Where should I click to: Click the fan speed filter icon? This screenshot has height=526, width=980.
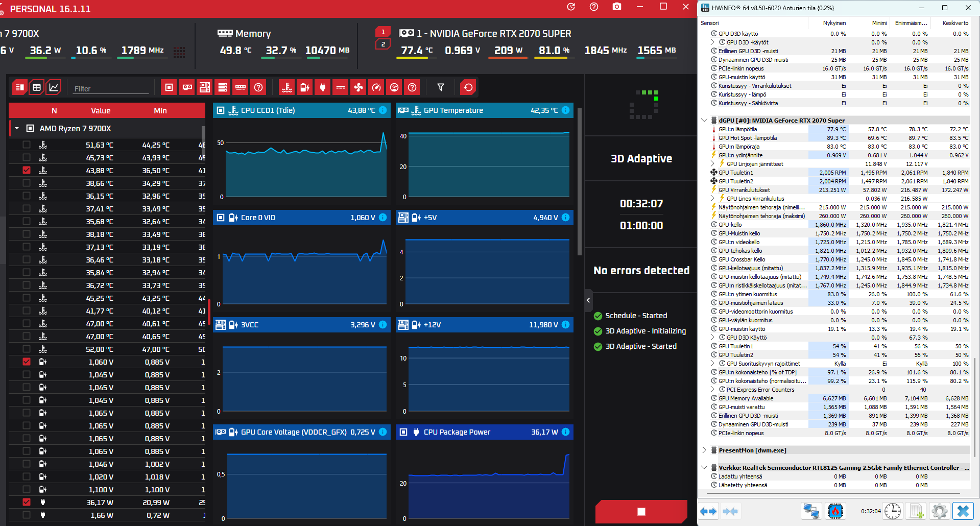358,87
